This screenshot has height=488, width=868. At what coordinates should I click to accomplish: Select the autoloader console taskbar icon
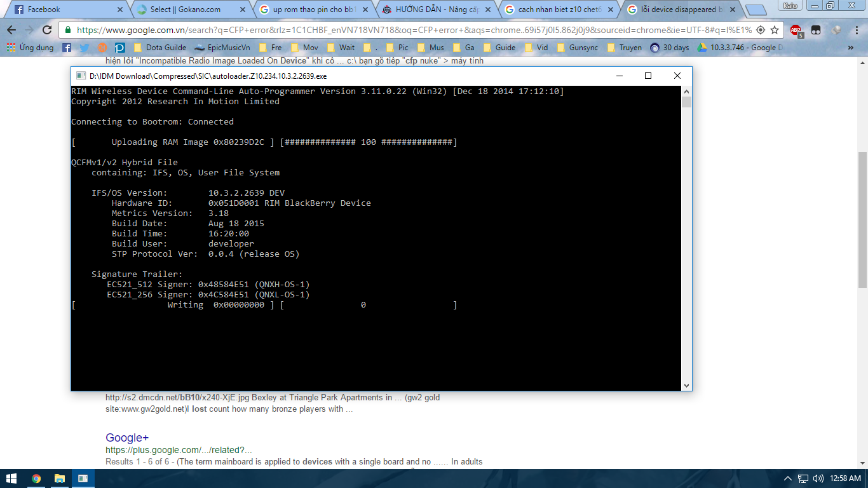coord(83,478)
